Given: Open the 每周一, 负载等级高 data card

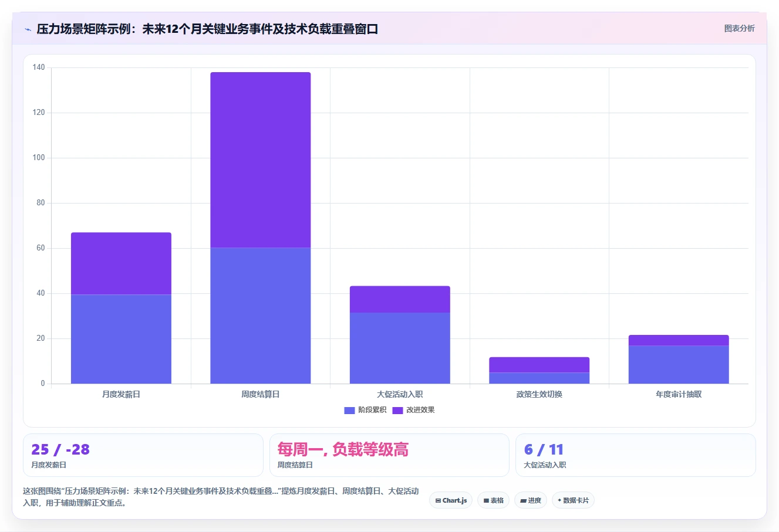Looking at the screenshot, I should click(389, 455).
